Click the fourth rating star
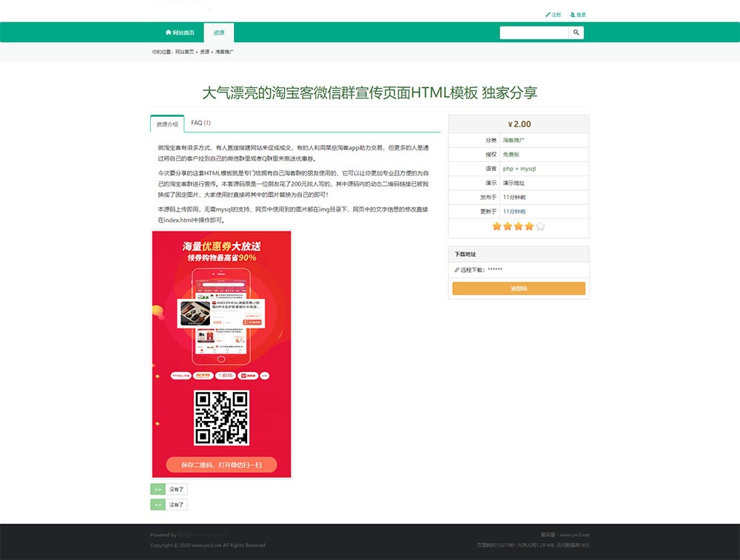This screenshot has width=740, height=560. (529, 226)
